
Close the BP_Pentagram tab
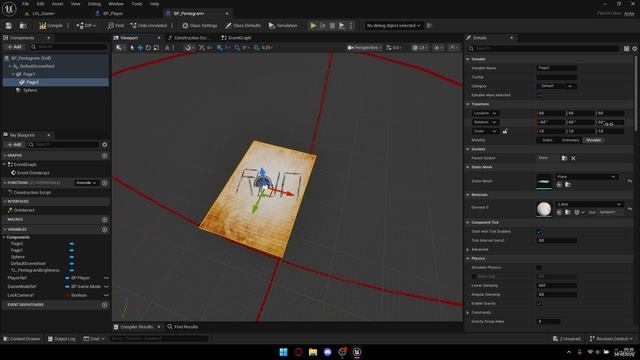(x=227, y=13)
